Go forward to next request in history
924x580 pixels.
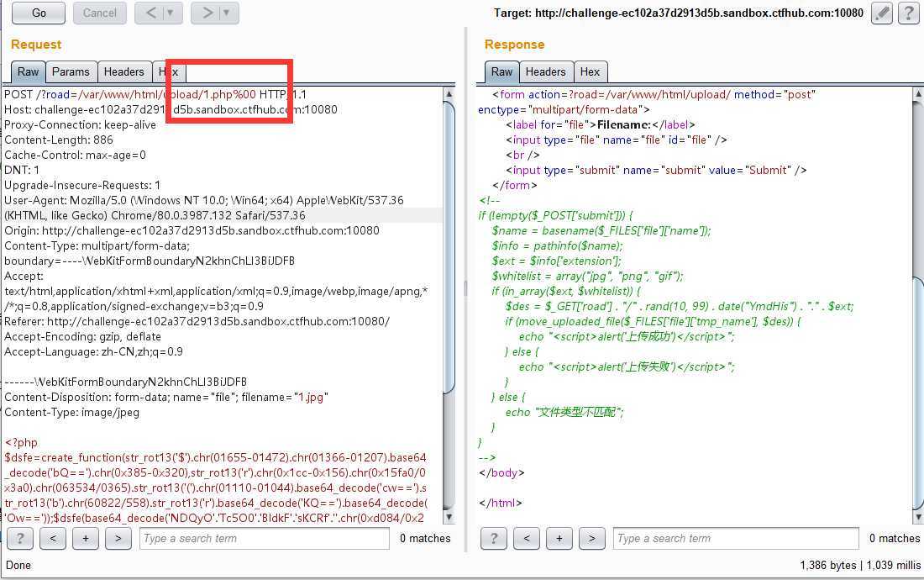[x=207, y=13]
